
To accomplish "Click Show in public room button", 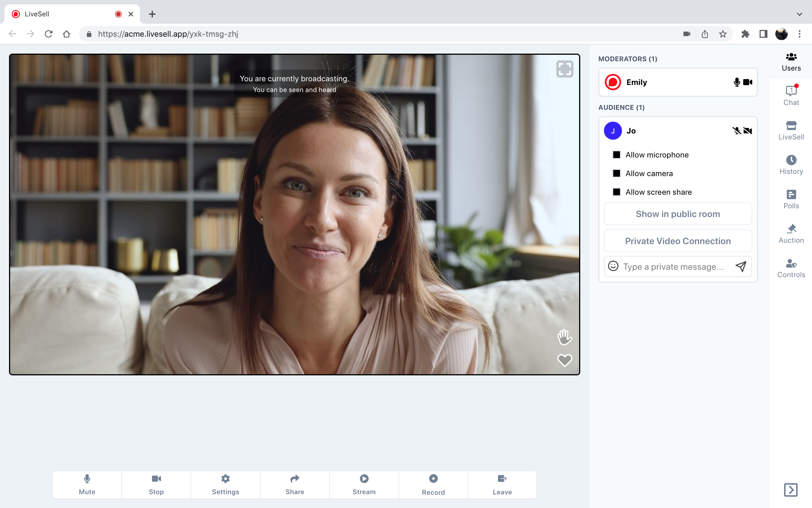I will tap(678, 214).
